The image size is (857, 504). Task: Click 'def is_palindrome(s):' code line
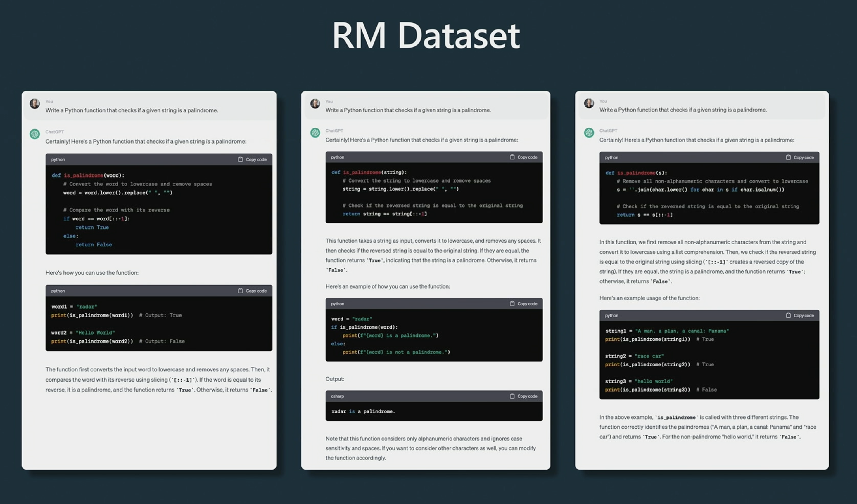(636, 173)
